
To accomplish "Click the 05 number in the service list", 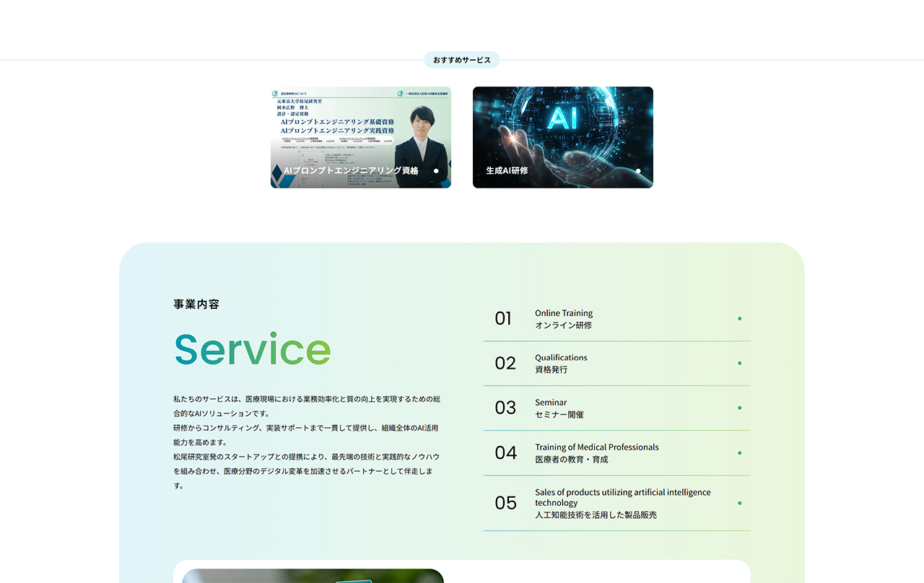I will coord(505,503).
